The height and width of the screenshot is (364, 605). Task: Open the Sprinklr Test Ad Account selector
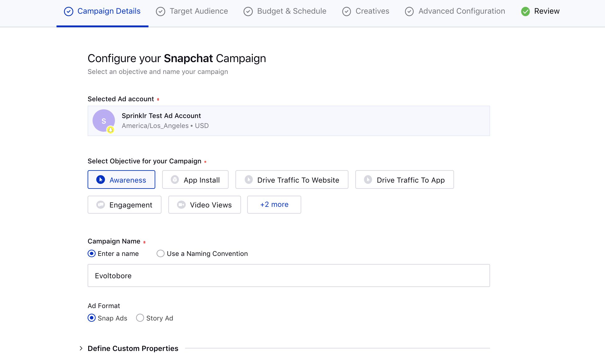click(x=289, y=121)
